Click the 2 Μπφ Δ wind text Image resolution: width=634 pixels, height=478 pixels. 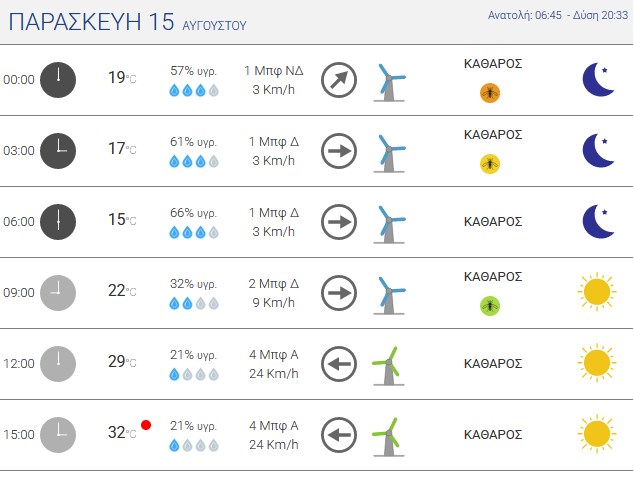274,283
